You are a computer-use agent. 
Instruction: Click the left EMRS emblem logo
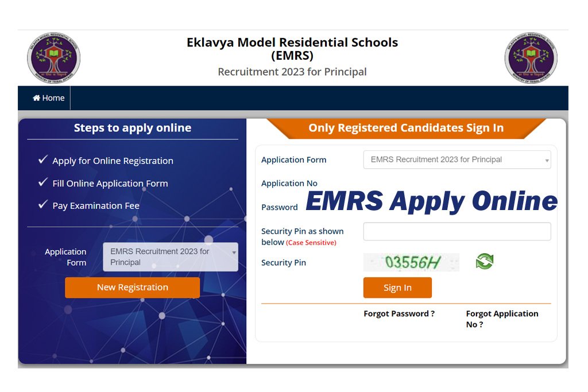pyautogui.click(x=53, y=58)
